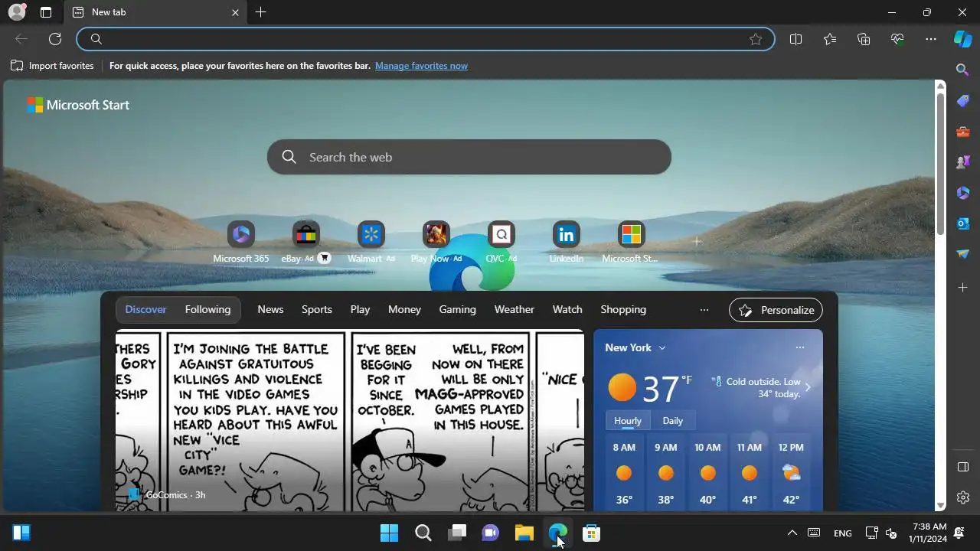
Task: Expand the Cold outside weather alert arrow
Action: (x=807, y=387)
